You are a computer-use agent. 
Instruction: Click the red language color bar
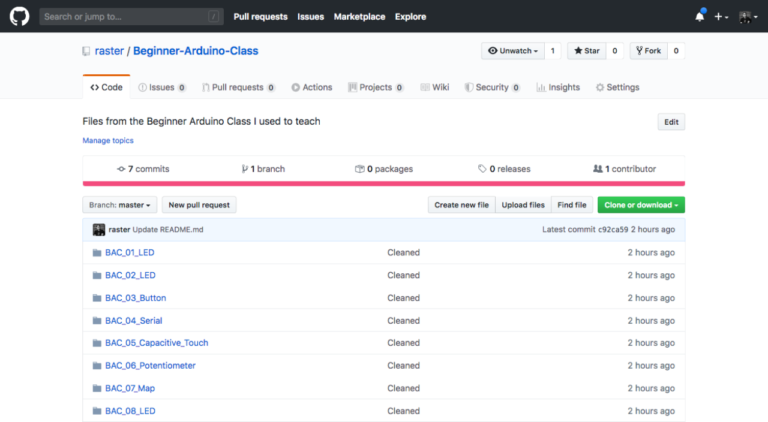(383, 183)
